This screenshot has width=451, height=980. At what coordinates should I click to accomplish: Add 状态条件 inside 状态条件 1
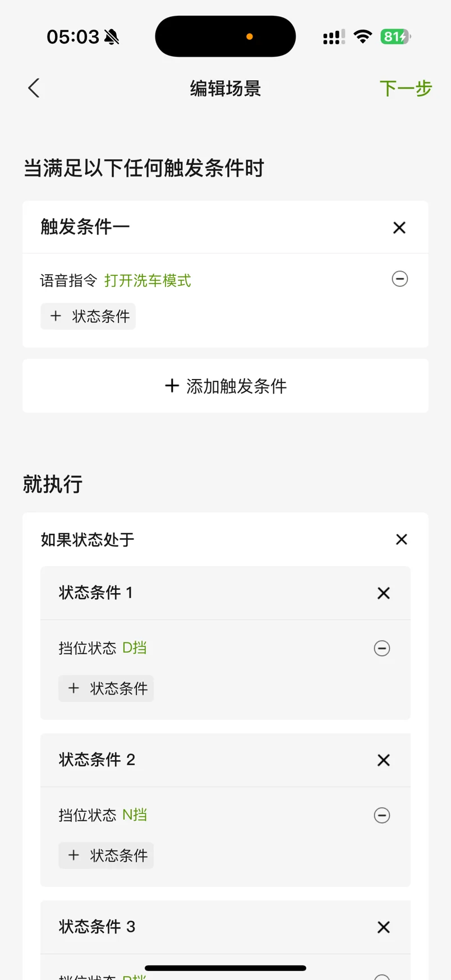click(106, 688)
